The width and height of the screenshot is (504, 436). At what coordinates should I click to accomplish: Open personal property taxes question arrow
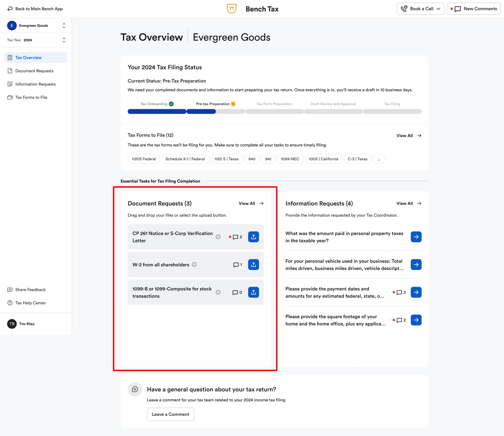pos(416,237)
